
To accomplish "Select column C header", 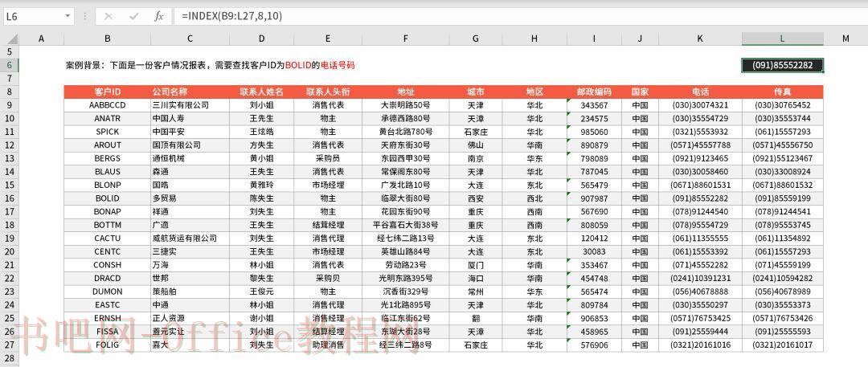I will 190,39.
